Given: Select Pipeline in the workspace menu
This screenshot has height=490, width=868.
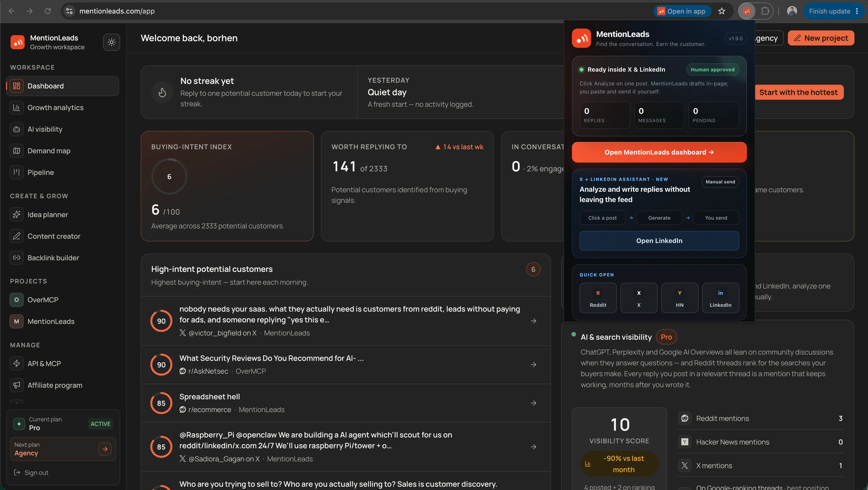Looking at the screenshot, I should point(63,172).
